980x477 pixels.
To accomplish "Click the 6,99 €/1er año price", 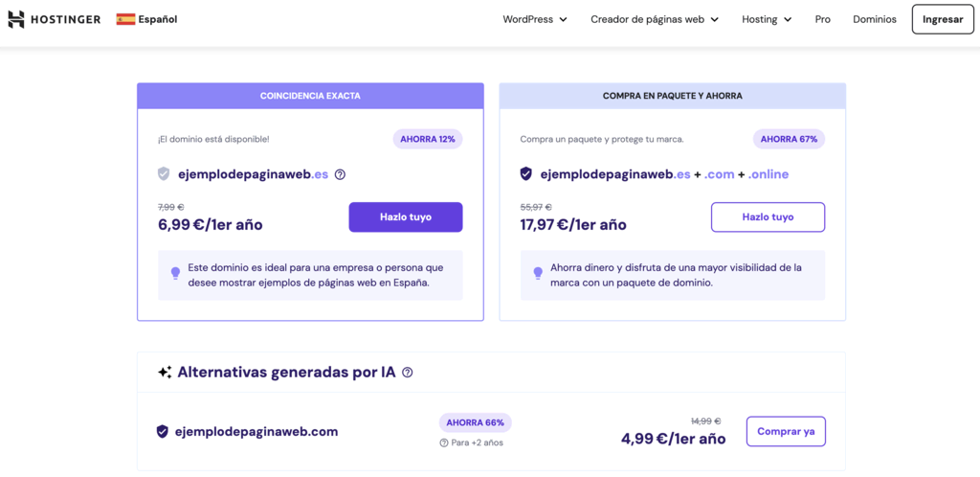I will click(x=210, y=225).
